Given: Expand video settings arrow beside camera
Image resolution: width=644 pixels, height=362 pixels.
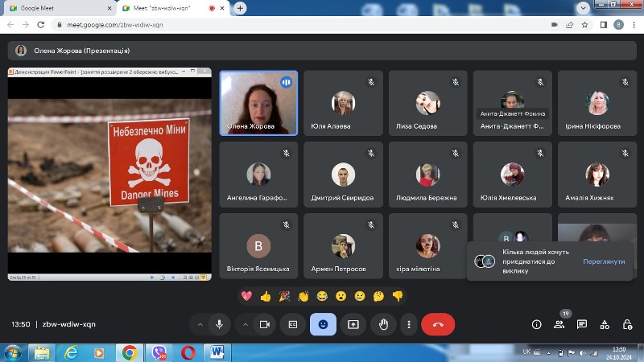Looking at the screenshot, I should tap(246, 325).
